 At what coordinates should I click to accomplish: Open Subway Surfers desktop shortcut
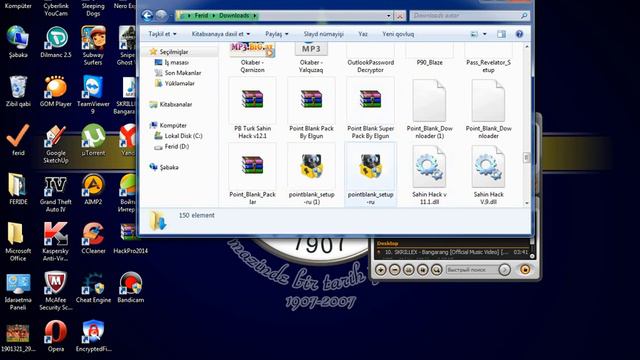click(x=93, y=45)
